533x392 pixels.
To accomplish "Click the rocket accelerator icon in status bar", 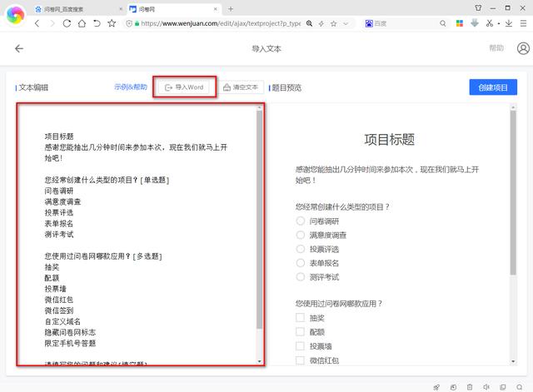I will [436, 387].
